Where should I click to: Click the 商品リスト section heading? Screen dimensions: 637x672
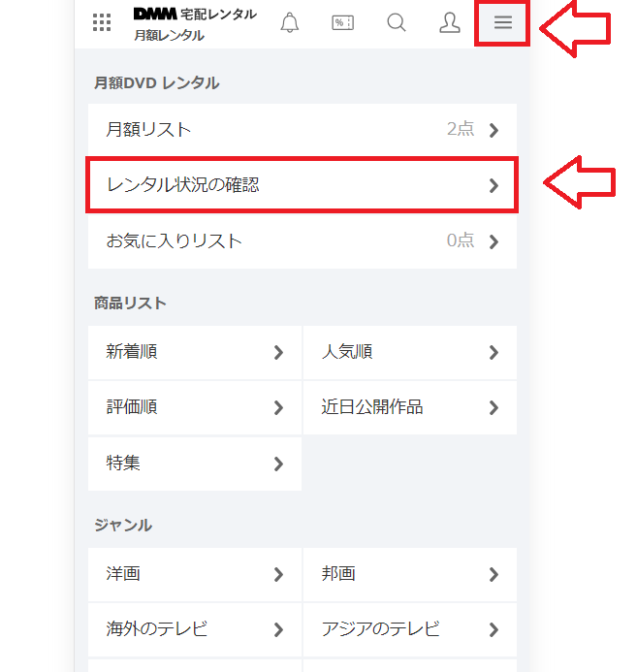pyautogui.click(x=130, y=303)
